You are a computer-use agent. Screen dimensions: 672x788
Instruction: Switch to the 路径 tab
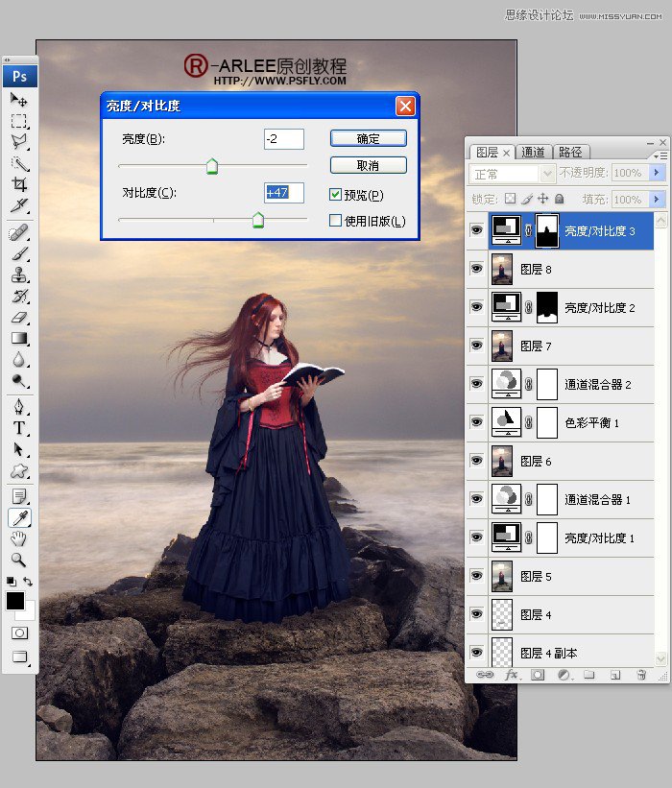[x=570, y=153]
